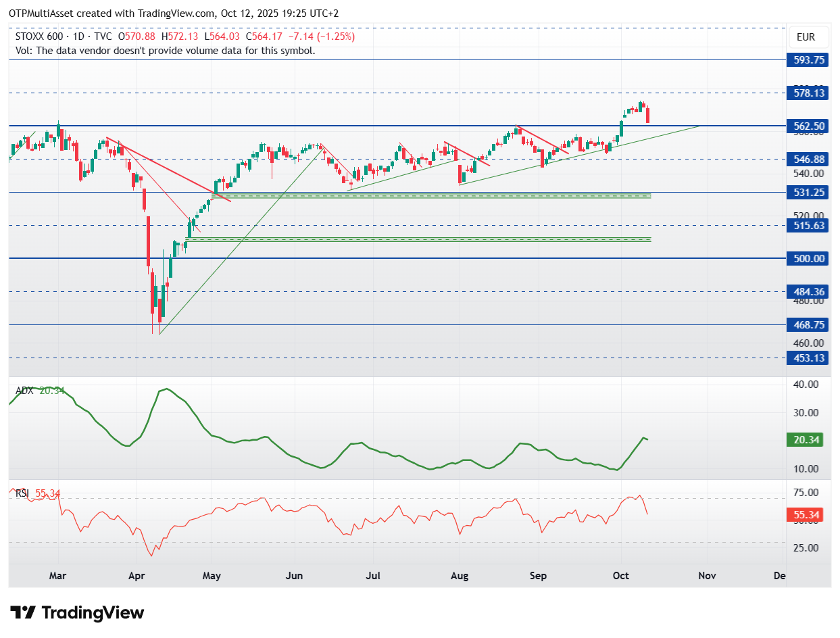Select the 468.75 price level label
840x638 pixels.
click(809, 324)
